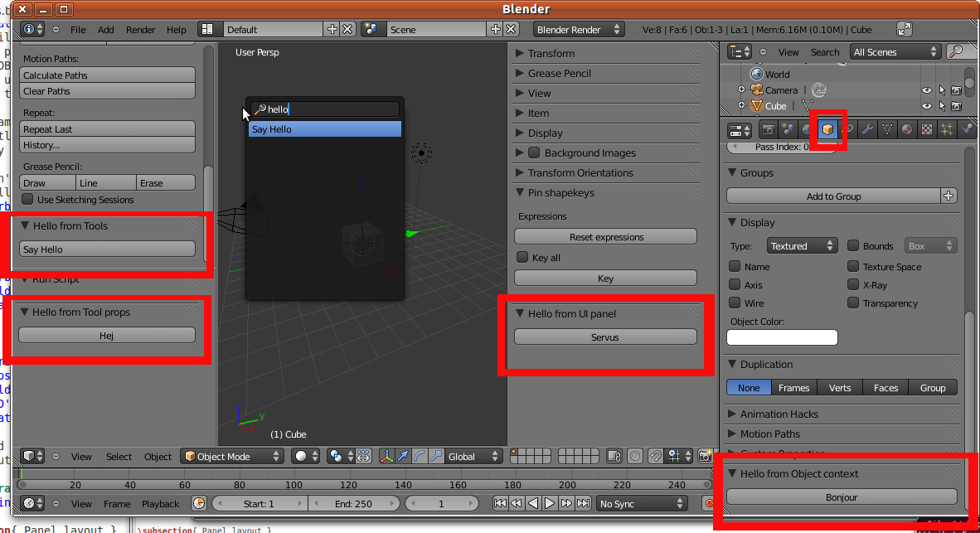Image resolution: width=980 pixels, height=533 pixels.
Task: Toggle the snap magnet icon
Action: (655, 457)
